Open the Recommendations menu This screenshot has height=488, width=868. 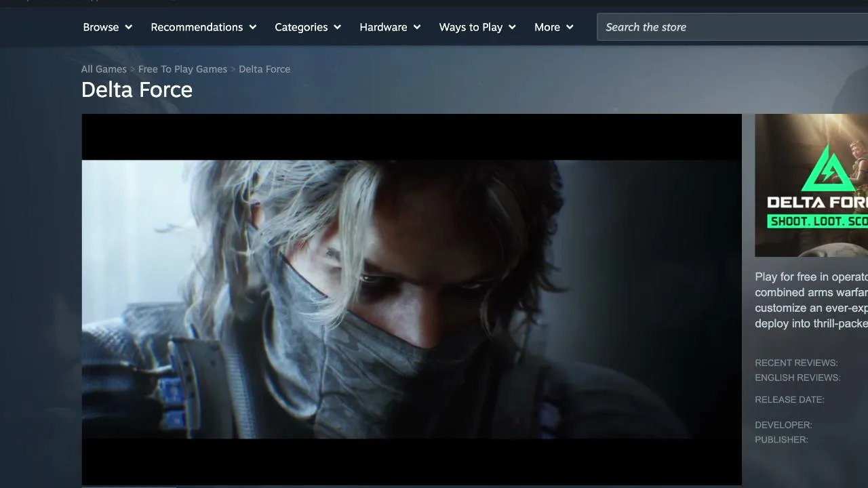(x=203, y=27)
